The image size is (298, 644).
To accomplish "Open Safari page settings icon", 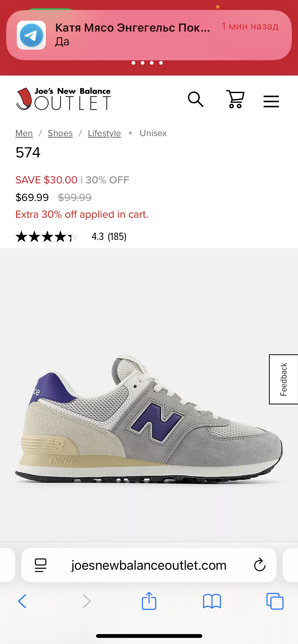I will [x=40, y=565].
